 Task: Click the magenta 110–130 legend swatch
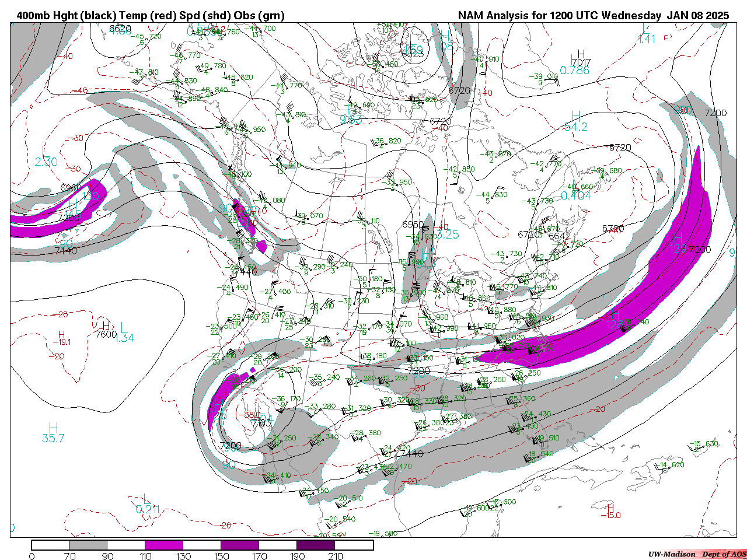(164, 545)
